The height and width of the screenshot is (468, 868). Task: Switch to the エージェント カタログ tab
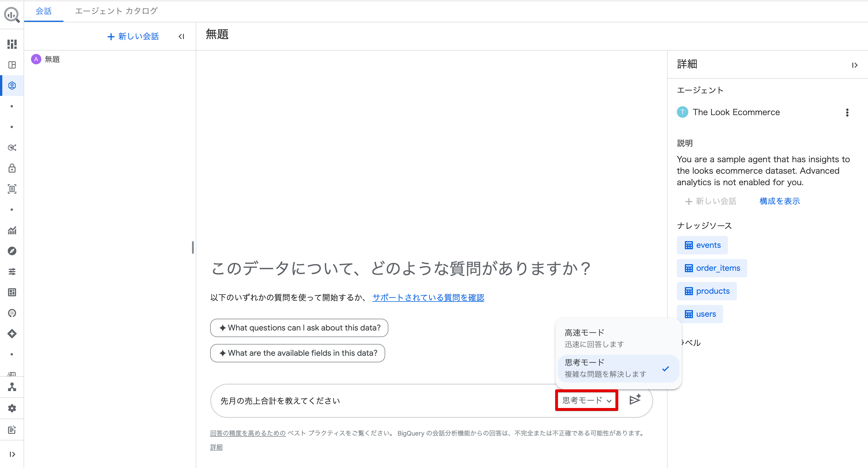pyautogui.click(x=116, y=11)
